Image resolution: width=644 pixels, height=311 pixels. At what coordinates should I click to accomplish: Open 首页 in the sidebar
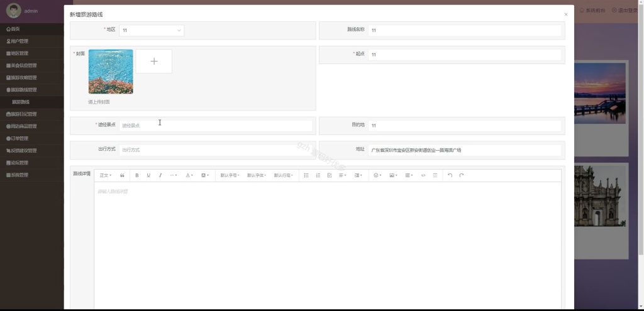pyautogui.click(x=31, y=29)
